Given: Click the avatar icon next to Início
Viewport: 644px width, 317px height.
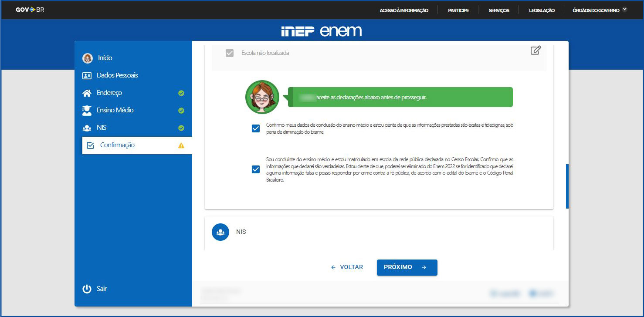Looking at the screenshot, I should point(88,58).
